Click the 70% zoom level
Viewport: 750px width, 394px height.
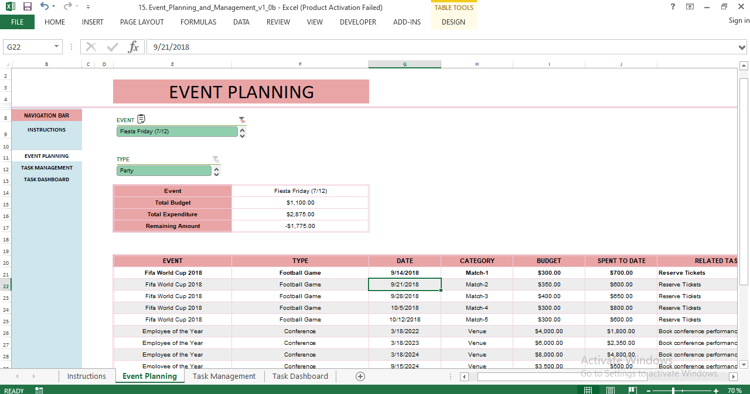click(x=734, y=391)
